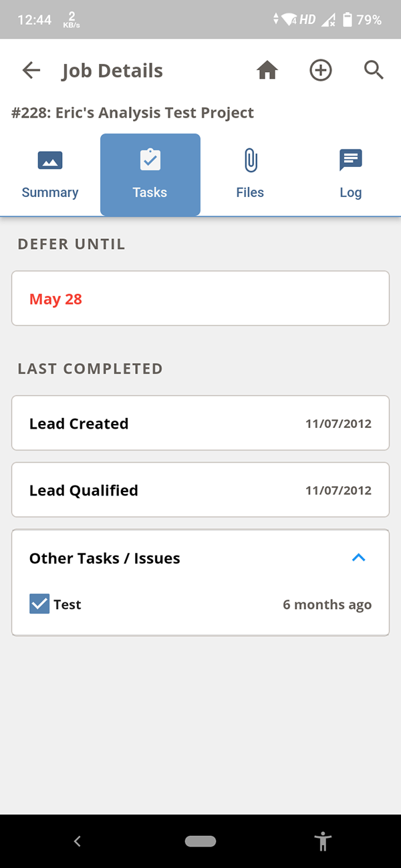Open the search magnifier icon
401x868 pixels.
[x=374, y=70]
